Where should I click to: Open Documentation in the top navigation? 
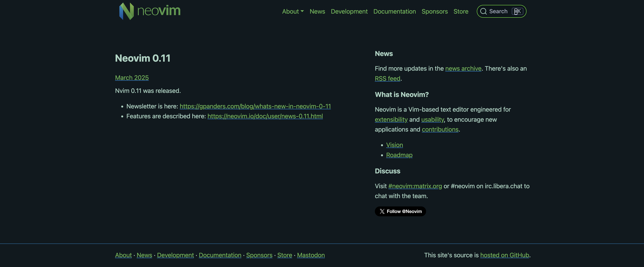coord(394,11)
